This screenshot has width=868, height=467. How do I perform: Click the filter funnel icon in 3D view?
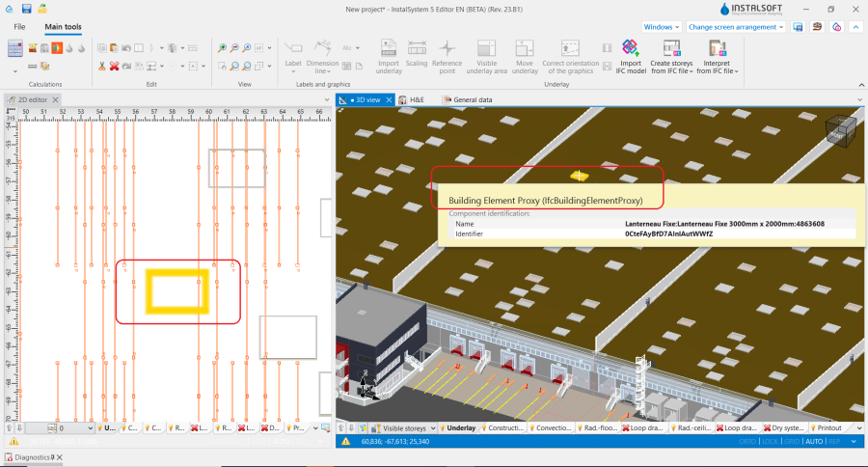(x=364, y=428)
